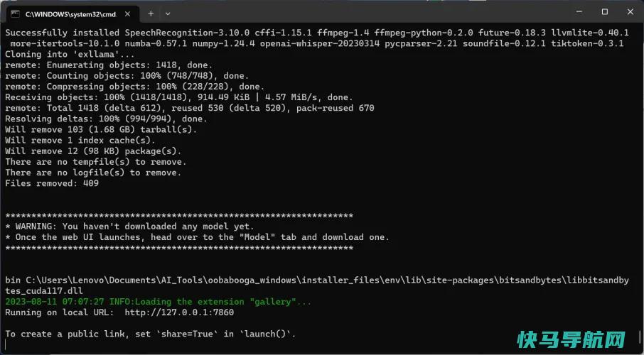Open the local URL http://127.0.0.1:7860
The width and height of the screenshot is (644, 355).
pos(179,312)
